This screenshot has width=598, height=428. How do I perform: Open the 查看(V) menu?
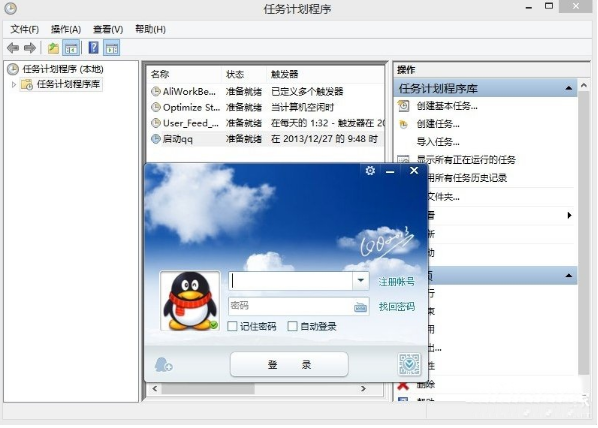point(108,29)
